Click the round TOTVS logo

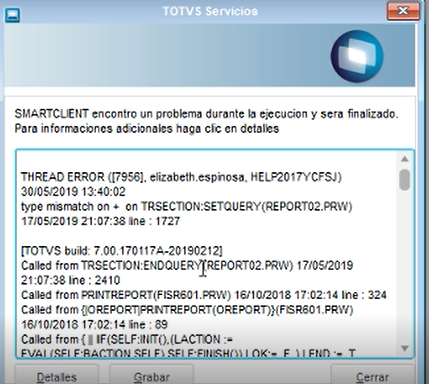pos(357,56)
